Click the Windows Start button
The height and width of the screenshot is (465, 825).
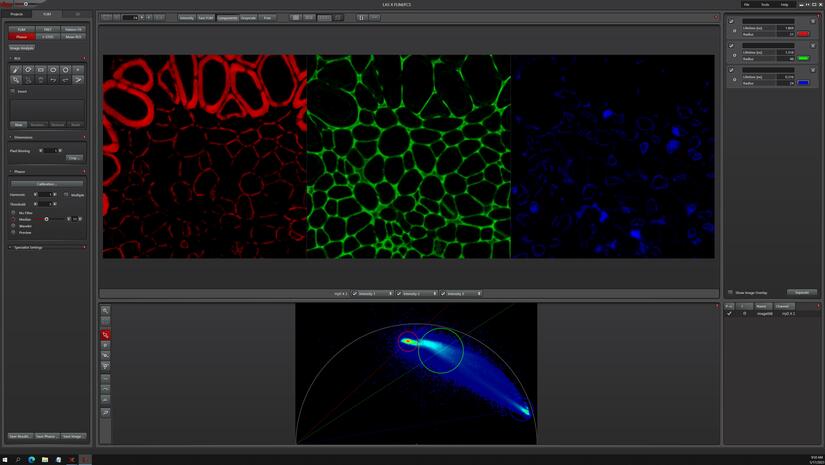pos(5,460)
